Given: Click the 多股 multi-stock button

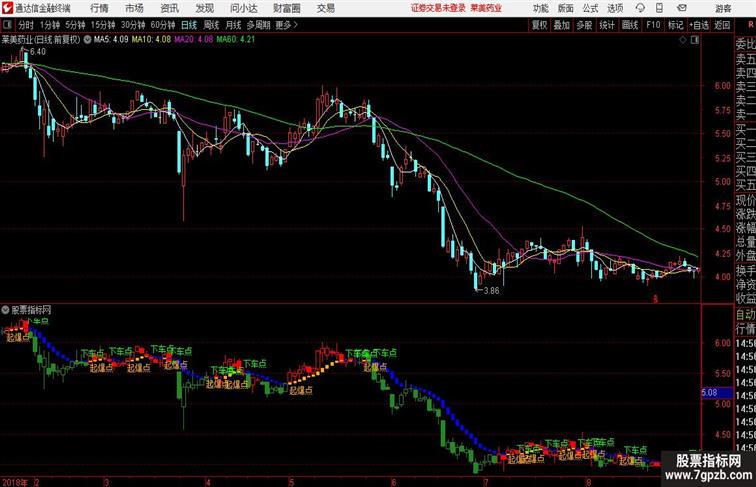Looking at the screenshot, I should (x=584, y=25).
